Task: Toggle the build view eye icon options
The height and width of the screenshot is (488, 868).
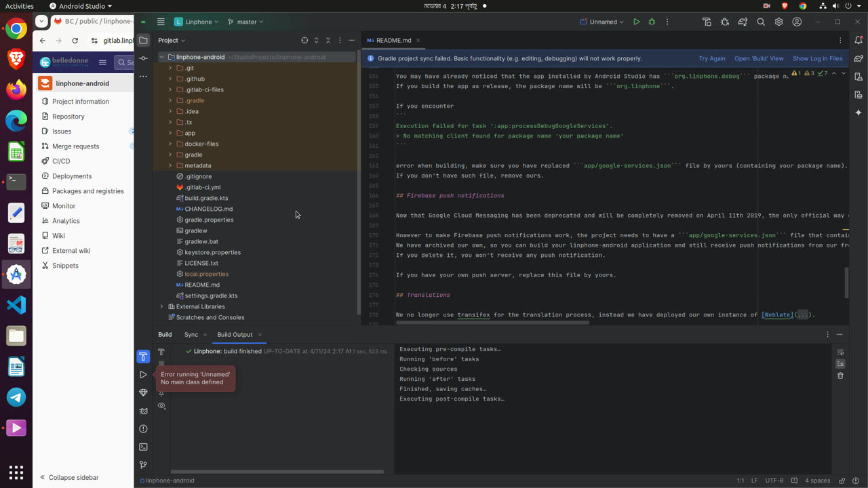Action: pos(161,406)
